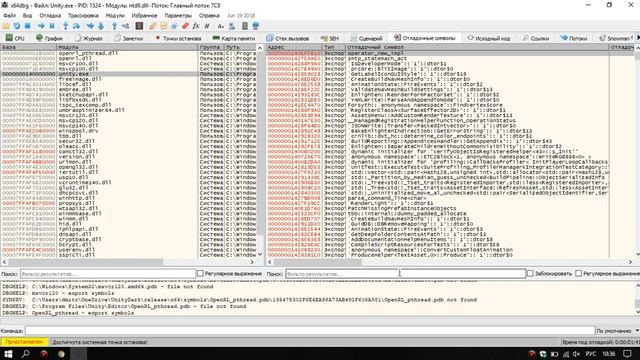Click the Step into toolbar icon
This screenshot has width=640, height=360.
(65, 26)
